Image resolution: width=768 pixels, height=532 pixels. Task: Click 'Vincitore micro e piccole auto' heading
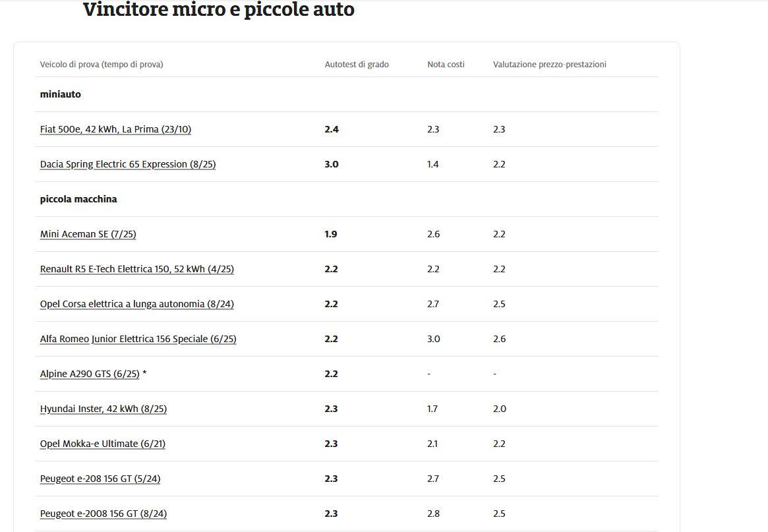[x=219, y=10]
